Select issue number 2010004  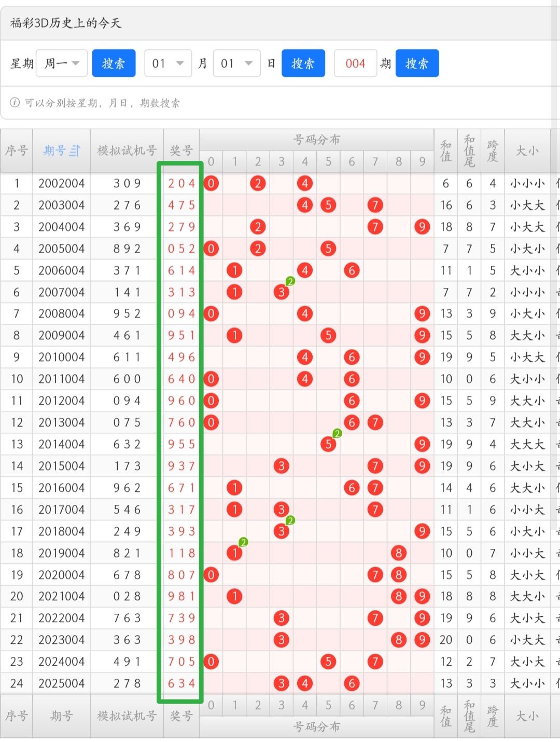click(x=61, y=357)
